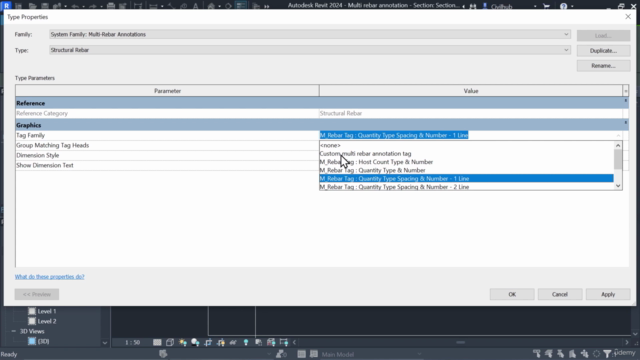Open the Visual Style menu icon
This screenshot has width=640, height=360.
tap(170, 342)
